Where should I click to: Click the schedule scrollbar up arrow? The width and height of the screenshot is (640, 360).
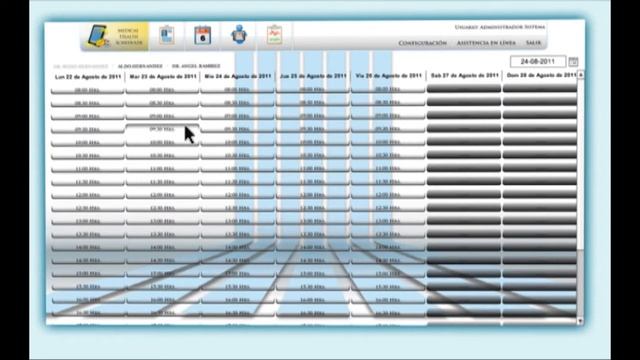click(x=580, y=75)
